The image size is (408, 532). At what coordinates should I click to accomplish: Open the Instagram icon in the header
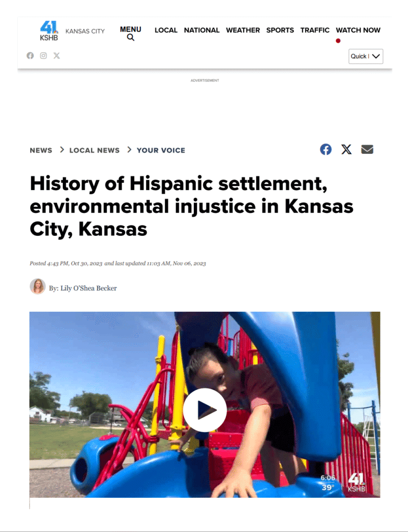point(44,56)
